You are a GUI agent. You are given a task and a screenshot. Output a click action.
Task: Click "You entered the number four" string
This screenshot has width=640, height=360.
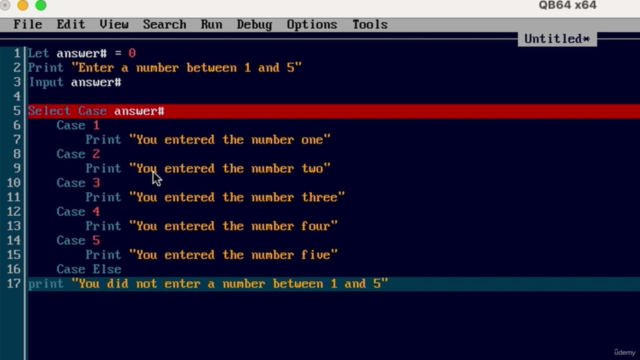[233, 226]
